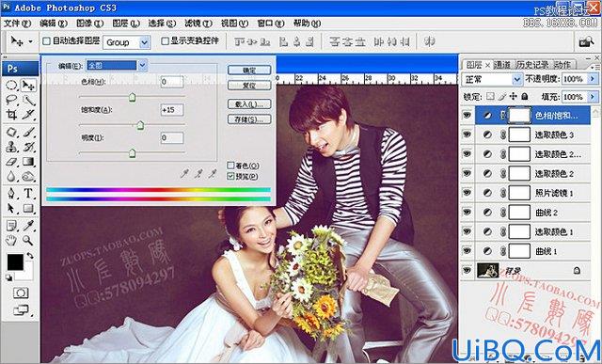
Task: Select the Rectangle shape tool
Action: pos(28,208)
